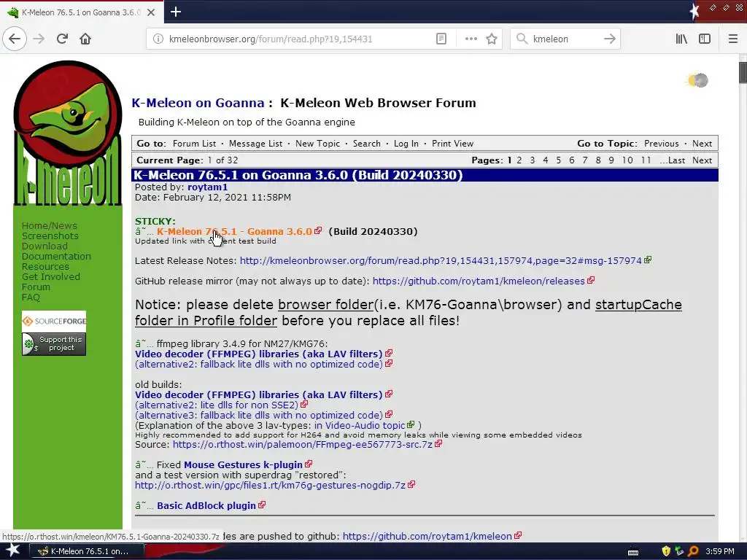Go to the Previous topic
This screenshot has height=560, width=747.
pos(661,144)
